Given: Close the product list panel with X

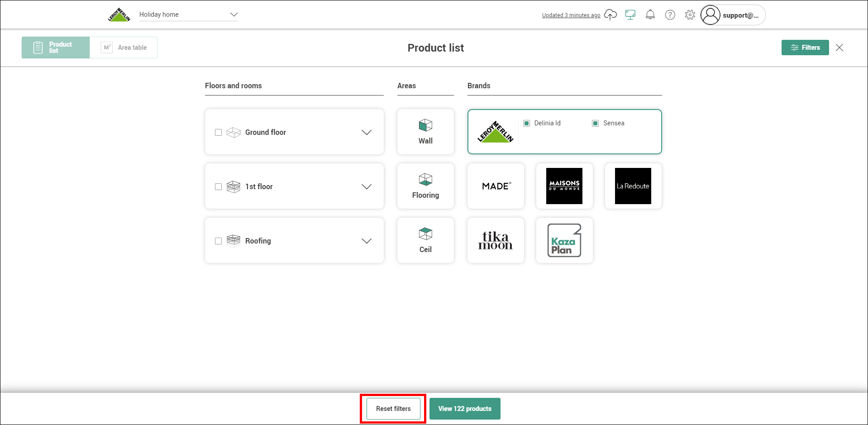Looking at the screenshot, I should (x=839, y=48).
